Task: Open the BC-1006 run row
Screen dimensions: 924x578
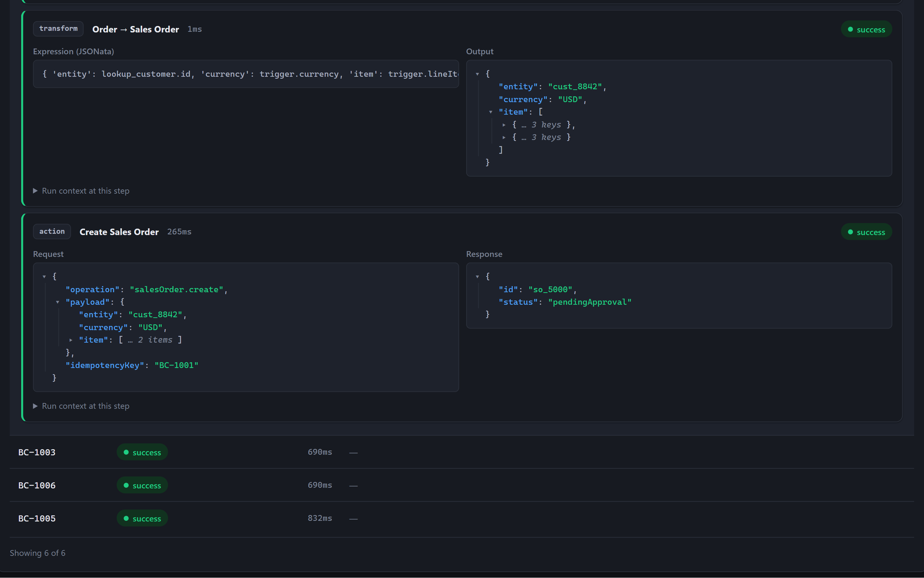Action: pos(462,485)
